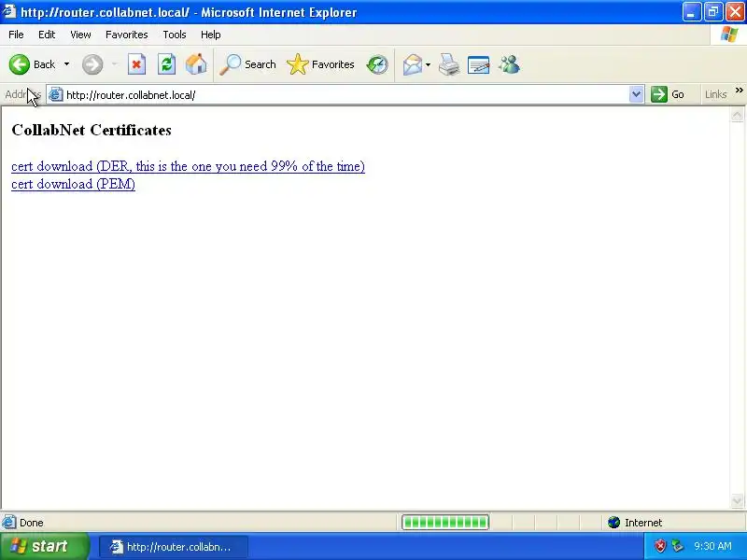The height and width of the screenshot is (560, 747).
Task: Expand the Mail dropdown arrow
Action: pyautogui.click(x=428, y=64)
